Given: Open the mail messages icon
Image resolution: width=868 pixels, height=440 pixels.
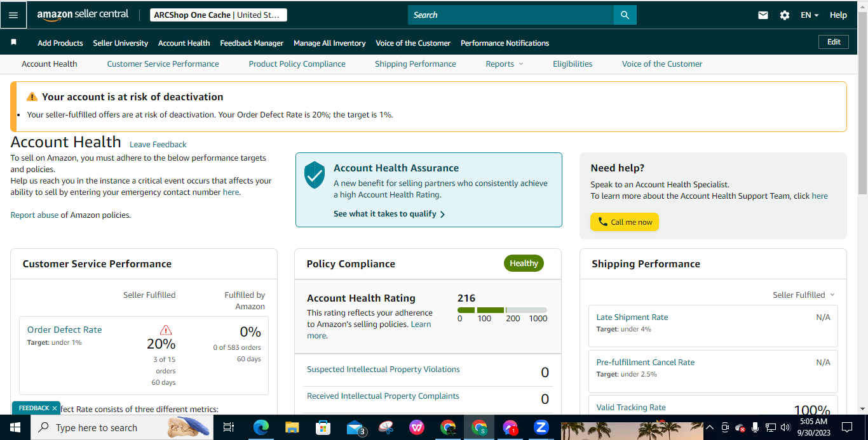Looking at the screenshot, I should coord(763,15).
